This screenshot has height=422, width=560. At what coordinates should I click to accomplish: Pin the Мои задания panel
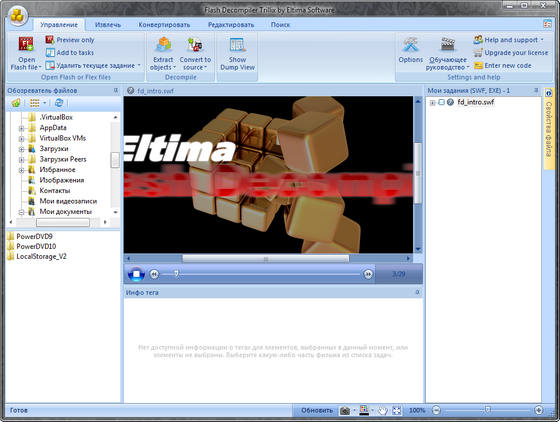pyautogui.click(x=536, y=91)
